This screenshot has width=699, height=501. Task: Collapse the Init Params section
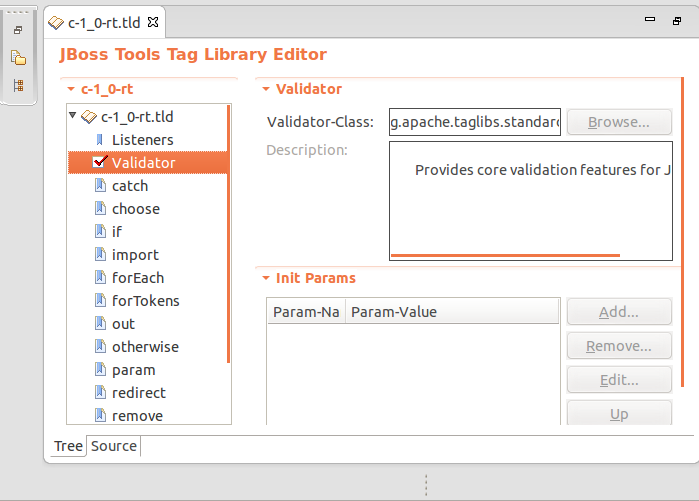(266, 278)
